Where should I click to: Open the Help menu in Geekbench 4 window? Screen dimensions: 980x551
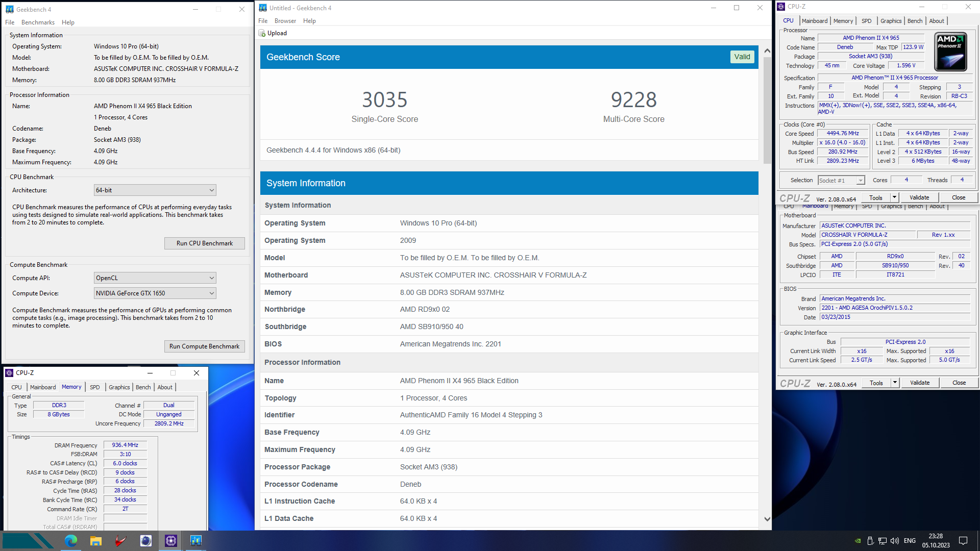(68, 22)
